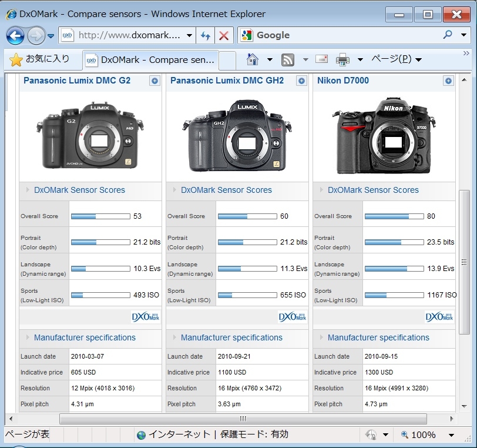Click the RSS feeds icon
The width and height of the screenshot is (477, 448).
pyautogui.click(x=288, y=59)
